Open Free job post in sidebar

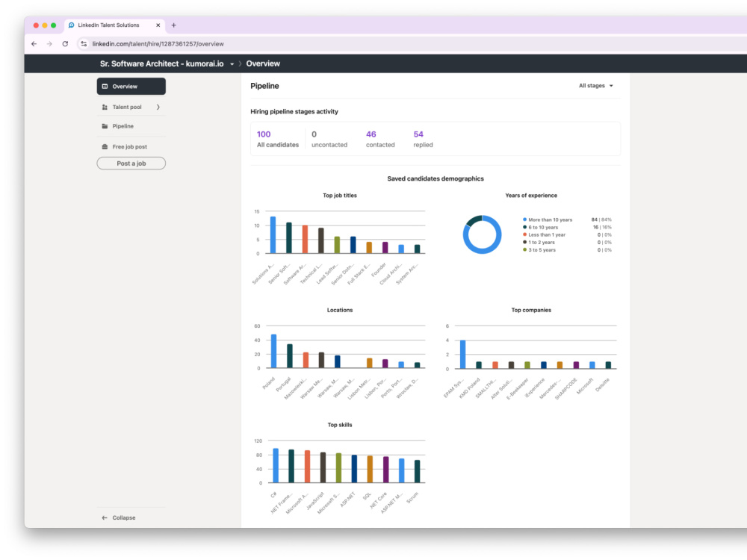coord(131,146)
